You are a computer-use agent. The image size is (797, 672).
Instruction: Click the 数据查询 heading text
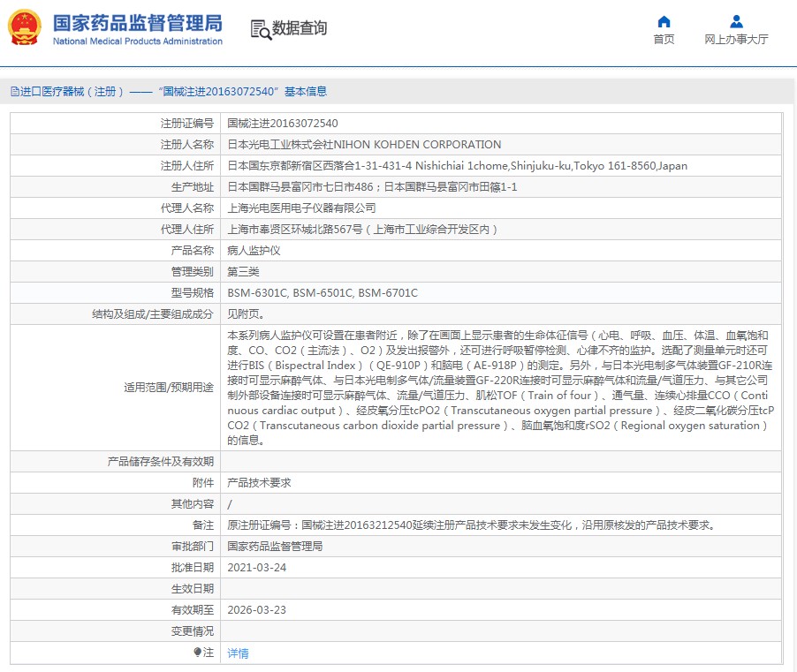tap(300, 28)
